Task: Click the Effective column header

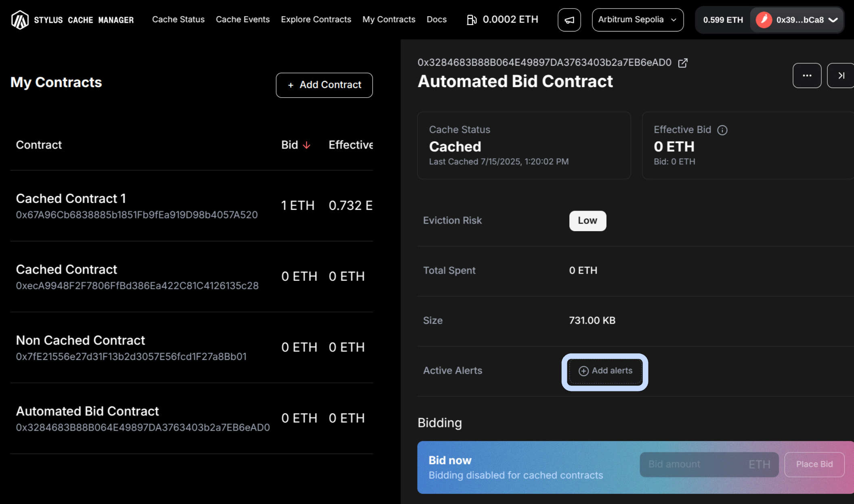Action: pos(350,145)
